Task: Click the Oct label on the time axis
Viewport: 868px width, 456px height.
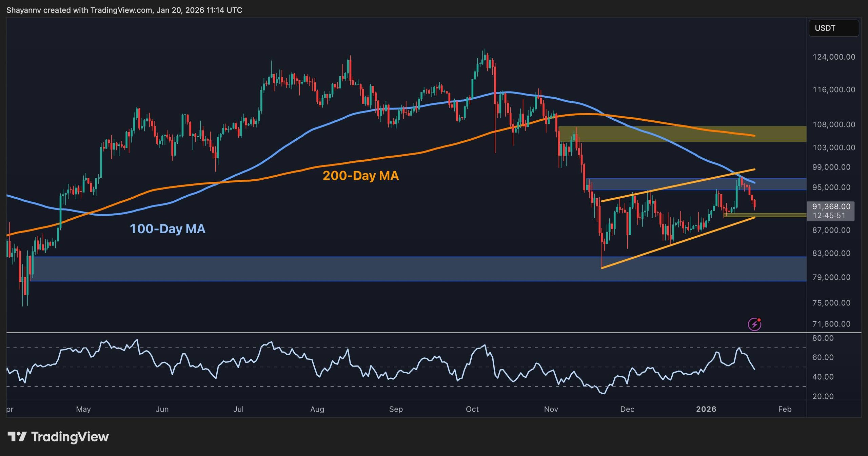Action: (472, 409)
